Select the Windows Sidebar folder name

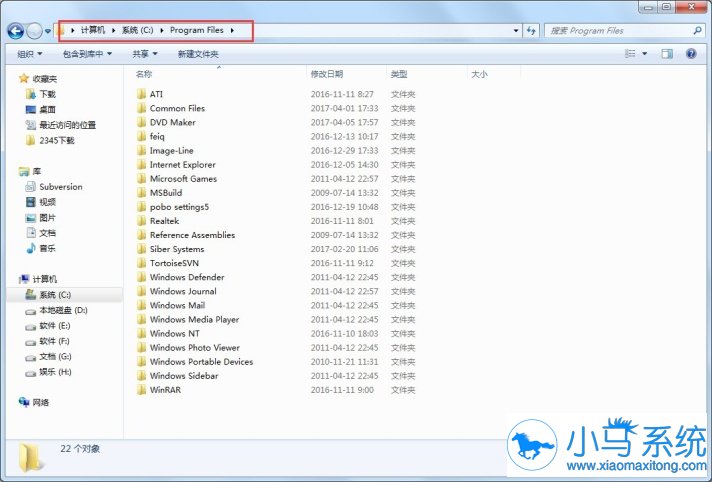(x=184, y=376)
